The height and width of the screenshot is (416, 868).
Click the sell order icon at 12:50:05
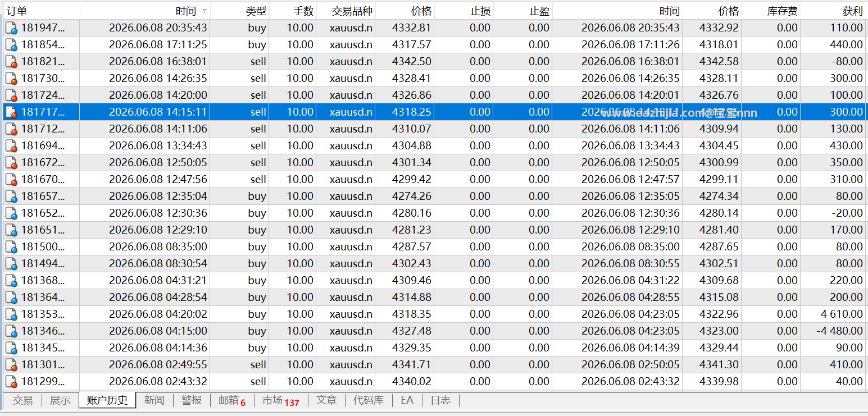11,163
